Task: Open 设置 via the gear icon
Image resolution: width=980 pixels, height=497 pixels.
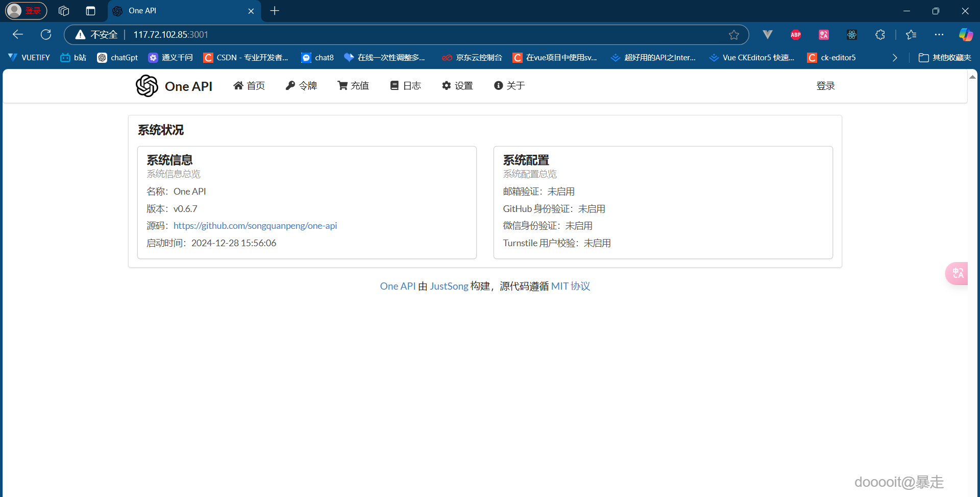Action: tap(446, 85)
